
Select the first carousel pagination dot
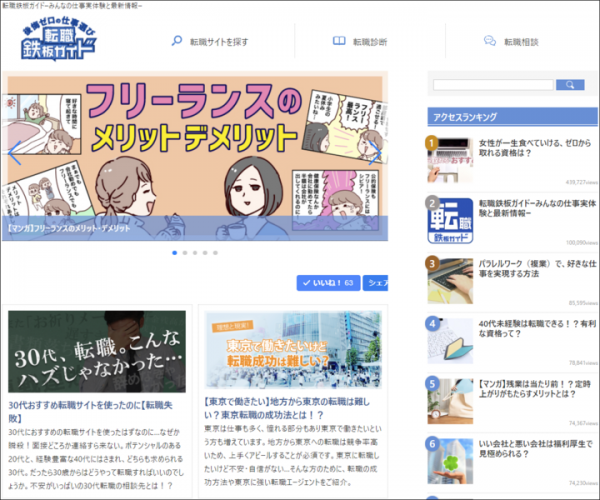(x=174, y=253)
